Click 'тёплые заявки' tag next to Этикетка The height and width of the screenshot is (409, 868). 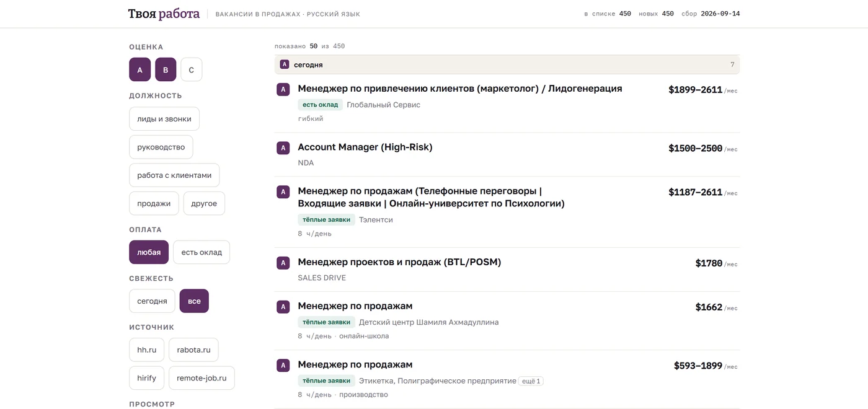pos(326,380)
